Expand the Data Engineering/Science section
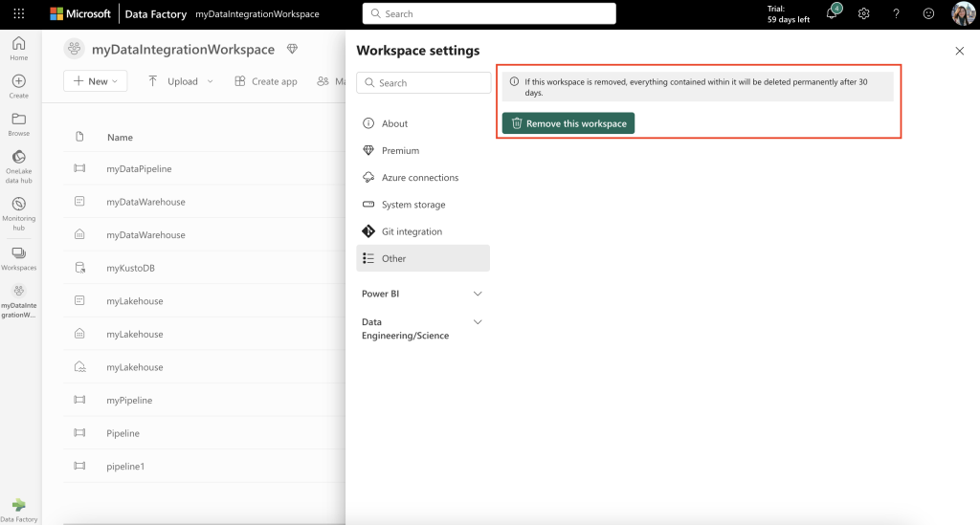The image size is (980, 525). (422, 328)
